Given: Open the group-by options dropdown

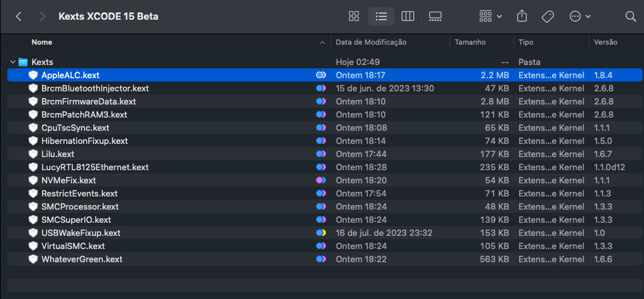Looking at the screenshot, I should click(x=490, y=16).
